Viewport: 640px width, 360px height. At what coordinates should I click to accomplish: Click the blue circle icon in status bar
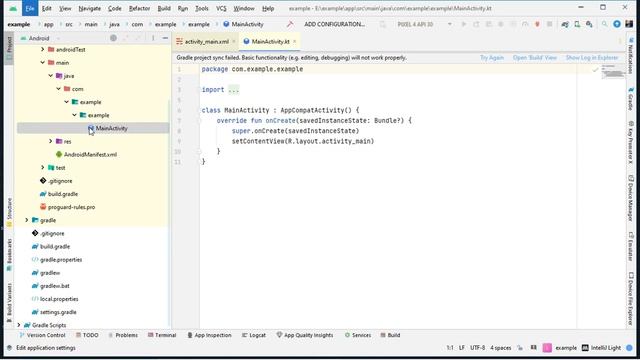(629, 348)
